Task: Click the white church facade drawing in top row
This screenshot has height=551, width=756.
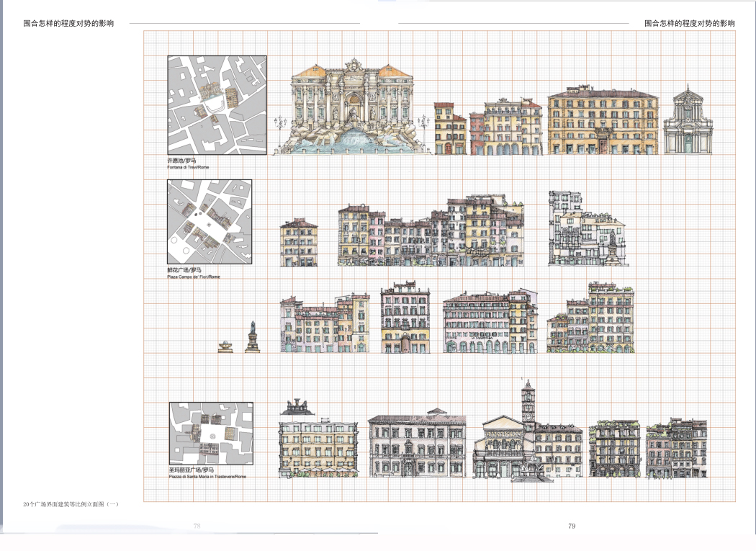Action: [688, 123]
